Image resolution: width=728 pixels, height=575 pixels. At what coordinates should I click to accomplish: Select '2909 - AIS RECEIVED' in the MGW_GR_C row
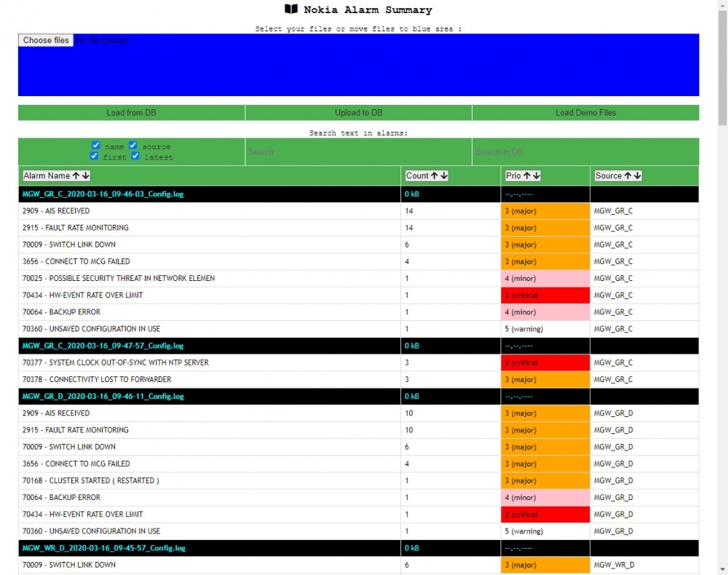point(56,210)
